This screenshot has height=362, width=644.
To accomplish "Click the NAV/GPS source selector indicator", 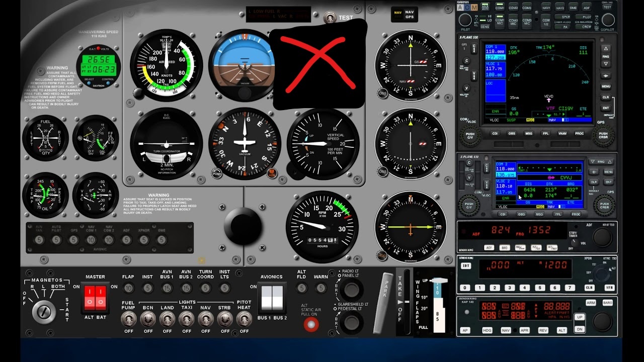I will click(x=404, y=15).
